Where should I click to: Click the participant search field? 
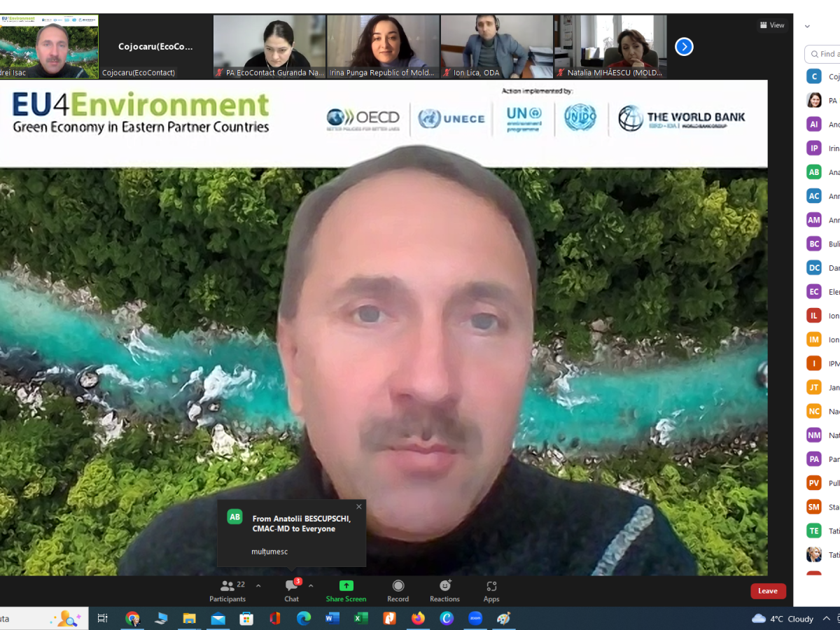823,54
